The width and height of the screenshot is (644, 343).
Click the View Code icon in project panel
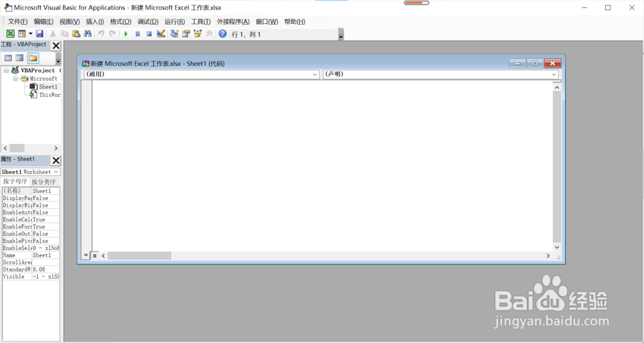pyautogui.click(x=8, y=58)
